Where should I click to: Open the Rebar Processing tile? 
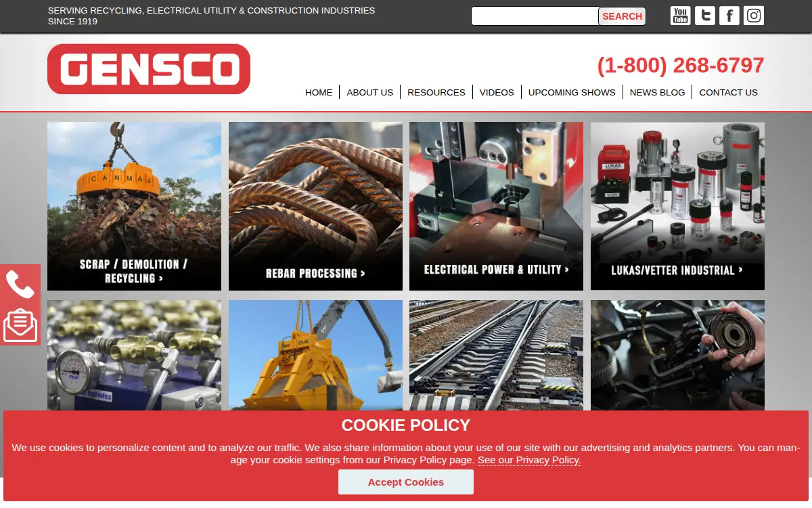[315, 206]
